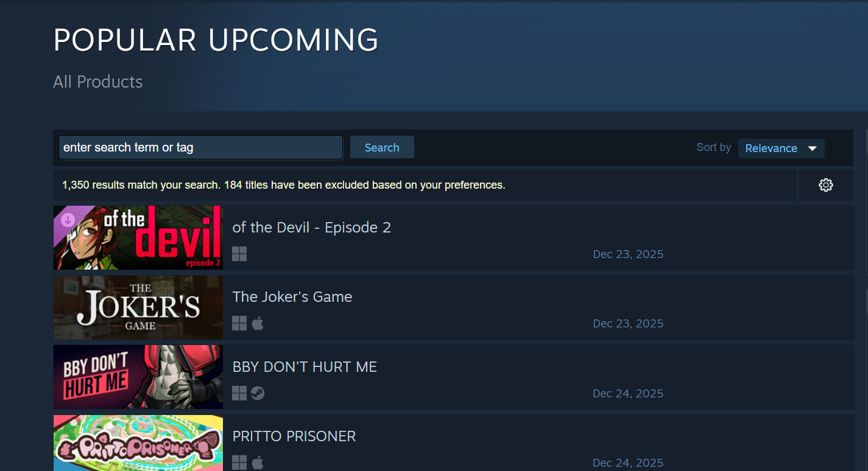The width and height of the screenshot is (868, 471).
Task: Click The Joker's Game capsule thumbnail
Action: tap(138, 307)
